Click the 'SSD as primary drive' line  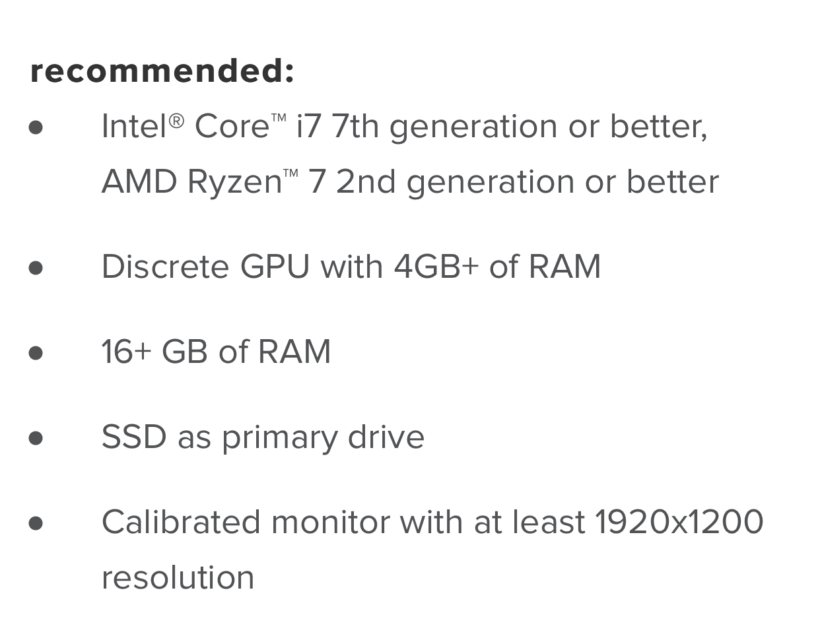[263, 437]
